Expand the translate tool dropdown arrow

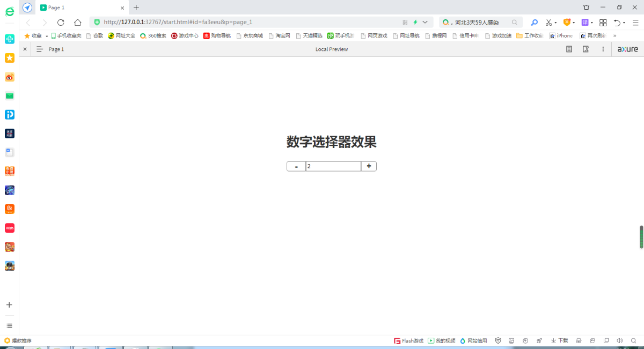pos(592,23)
